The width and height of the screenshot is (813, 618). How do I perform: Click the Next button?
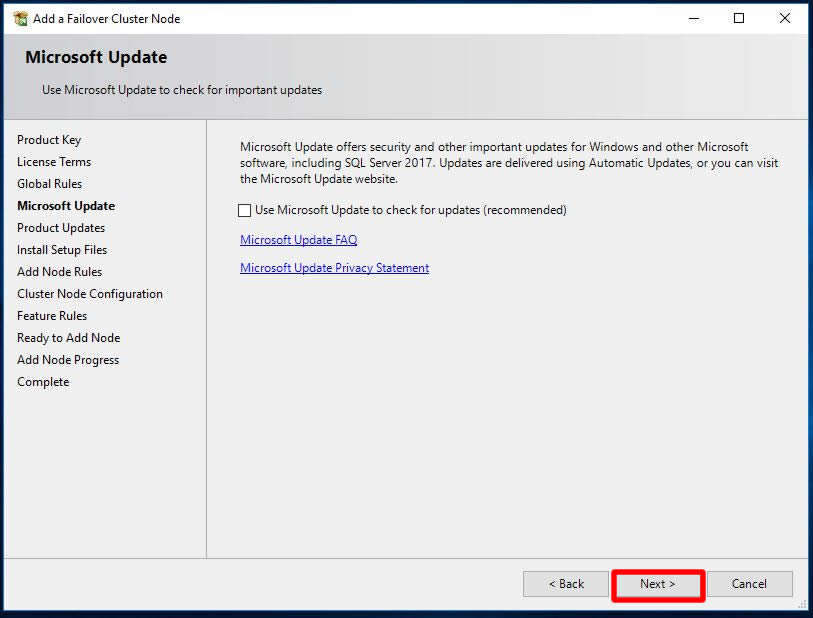click(657, 584)
